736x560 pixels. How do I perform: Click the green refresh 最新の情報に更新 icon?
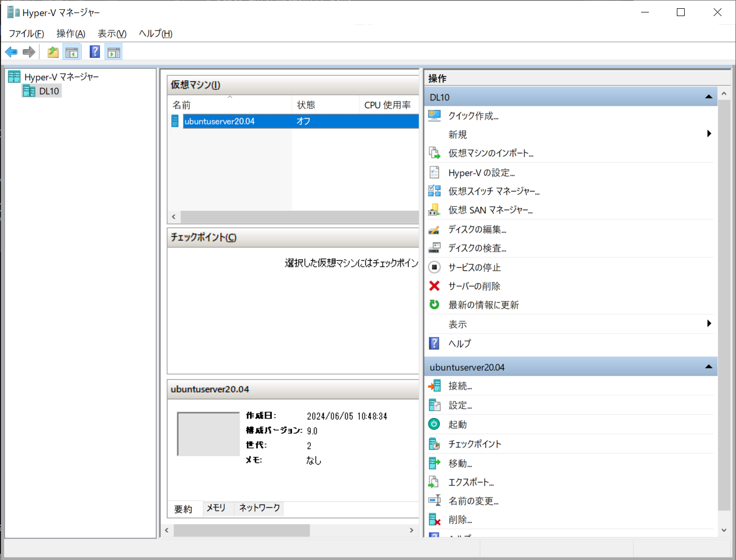(x=435, y=304)
